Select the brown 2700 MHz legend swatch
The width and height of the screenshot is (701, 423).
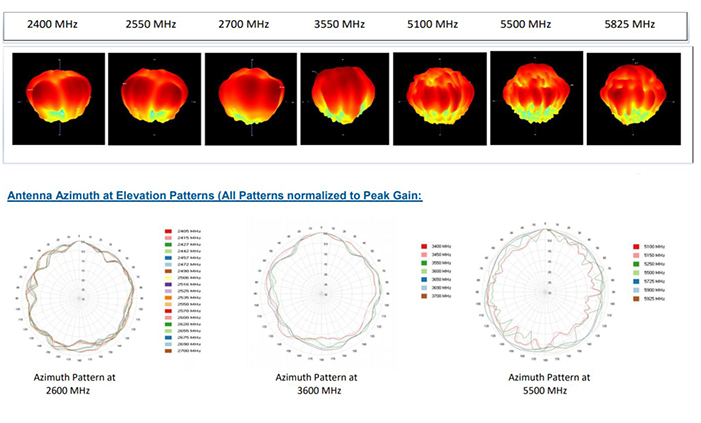(167, 351)
